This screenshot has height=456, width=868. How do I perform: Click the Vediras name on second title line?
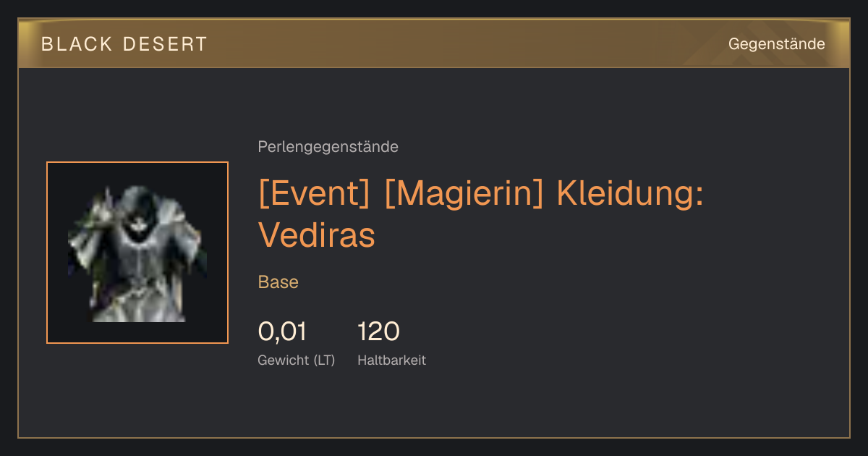coord(317,235)
